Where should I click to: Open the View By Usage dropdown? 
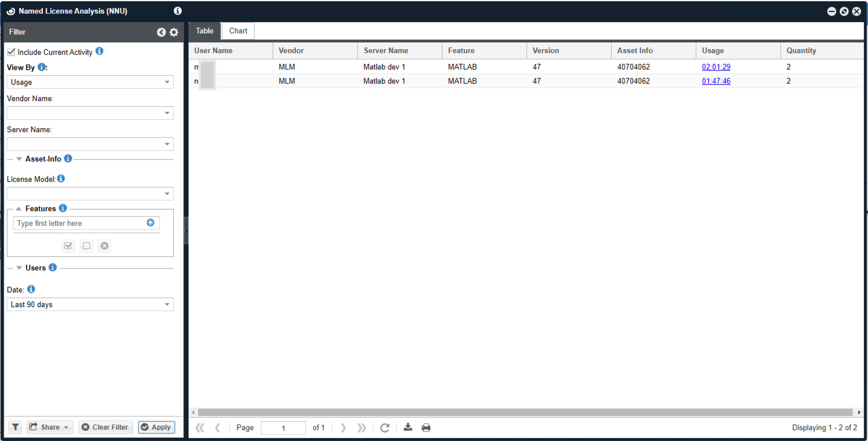coord(90,82)
